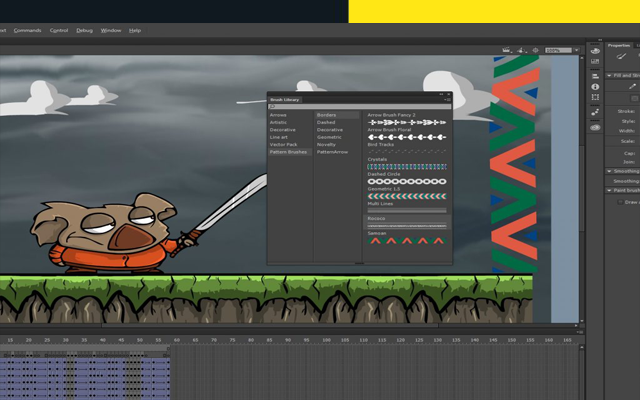The width and height of the screenshot is (640, 400).
Task: Open the Info panel icon
Action: pyautogui.click(x=595, y=87)
